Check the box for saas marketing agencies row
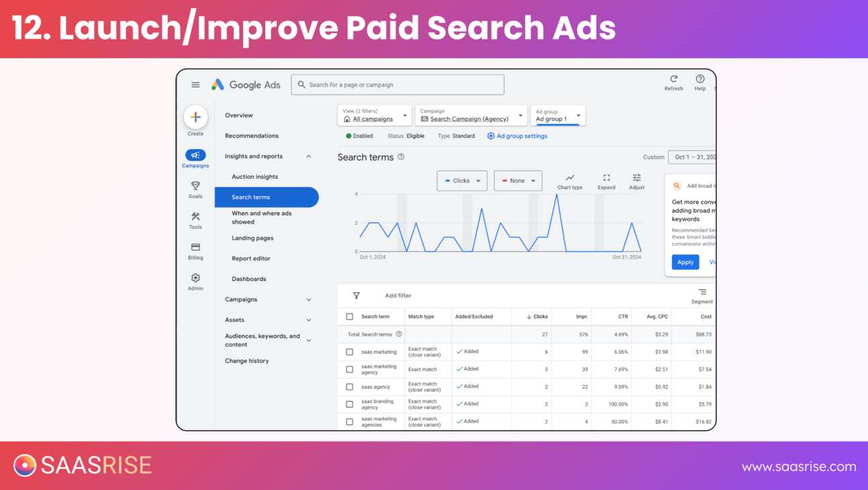This screenshot has height=490, width=868. pos(349,422)
